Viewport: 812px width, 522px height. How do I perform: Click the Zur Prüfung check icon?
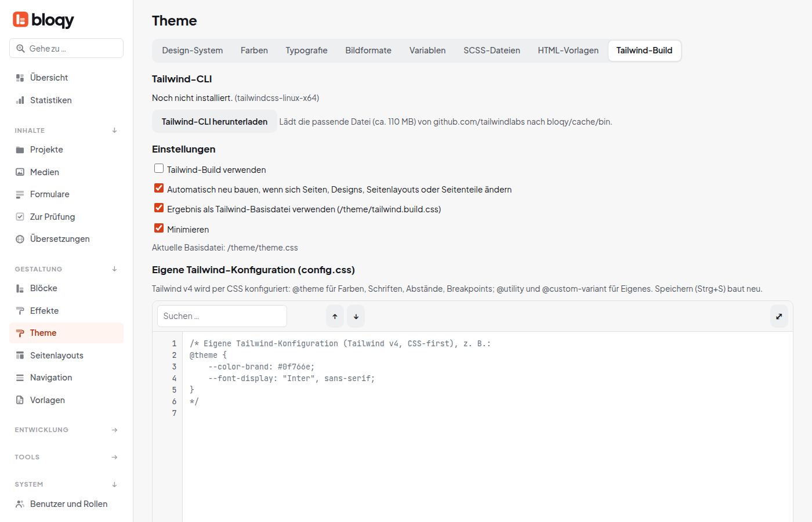20,217
